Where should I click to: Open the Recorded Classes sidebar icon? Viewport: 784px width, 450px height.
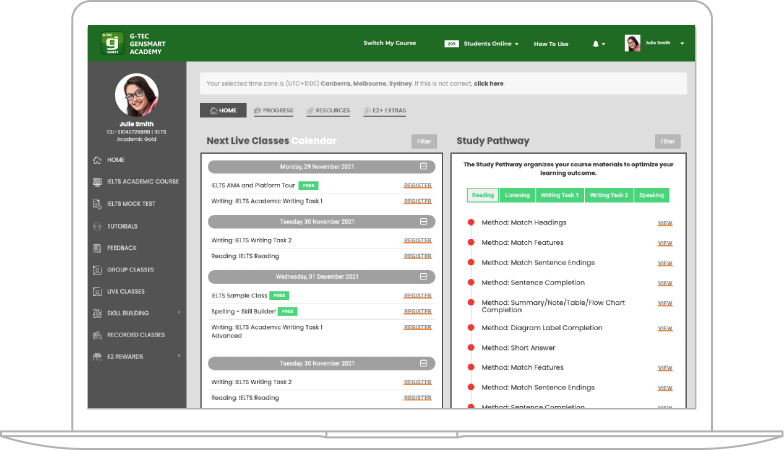tap(98, 335)
